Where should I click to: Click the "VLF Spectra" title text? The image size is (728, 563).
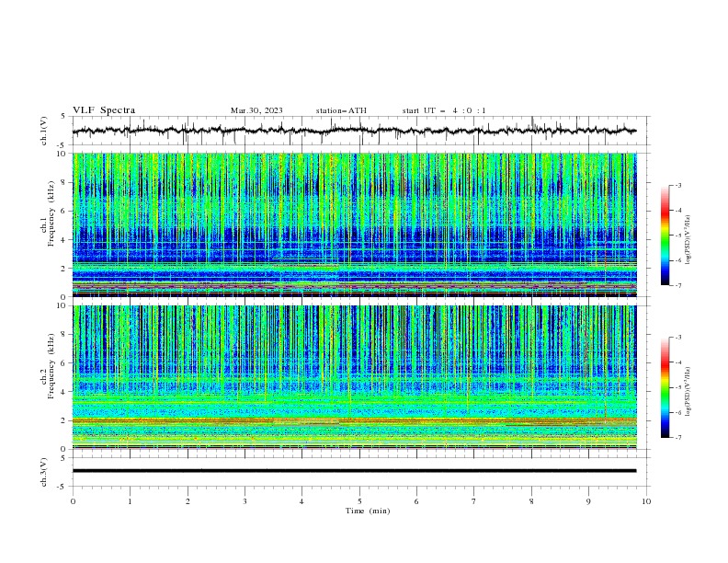click(104, 110)
